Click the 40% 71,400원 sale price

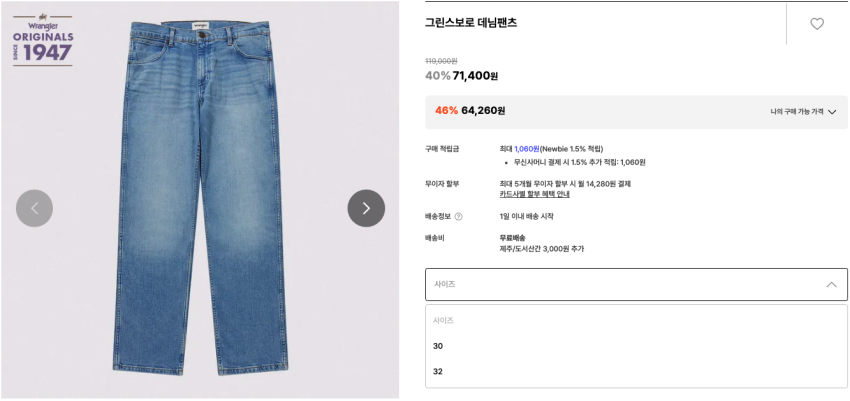(461, 76)
